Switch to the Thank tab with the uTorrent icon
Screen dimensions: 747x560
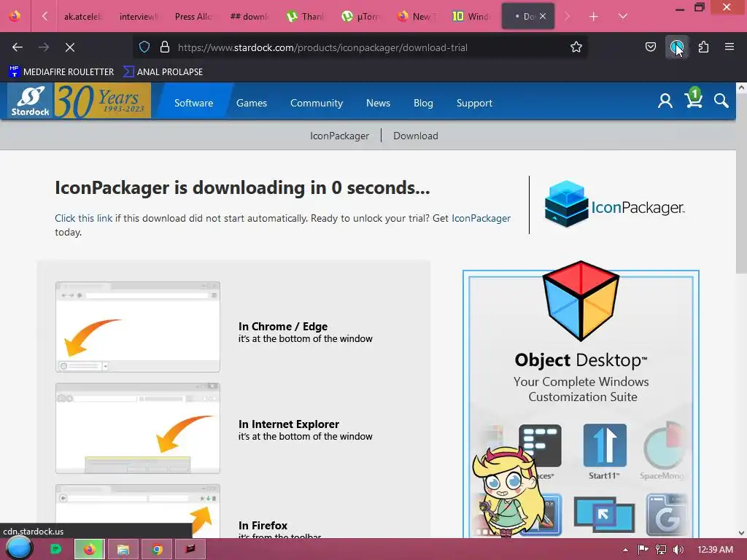tap(305, 16)
